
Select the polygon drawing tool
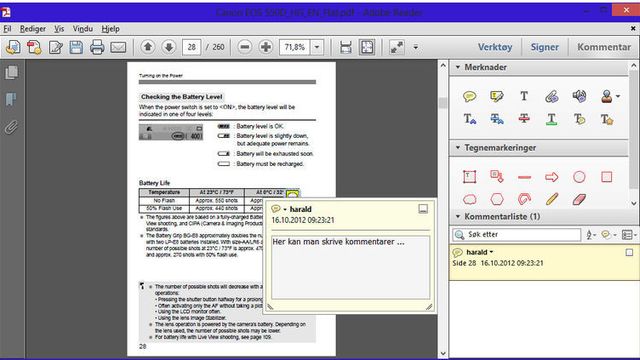[497, 199]
